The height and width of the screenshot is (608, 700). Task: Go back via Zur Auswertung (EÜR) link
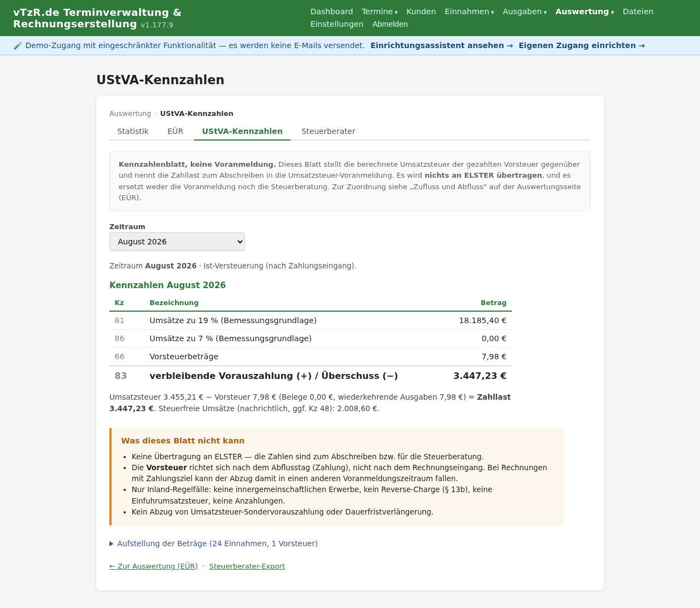coord(154,566)
